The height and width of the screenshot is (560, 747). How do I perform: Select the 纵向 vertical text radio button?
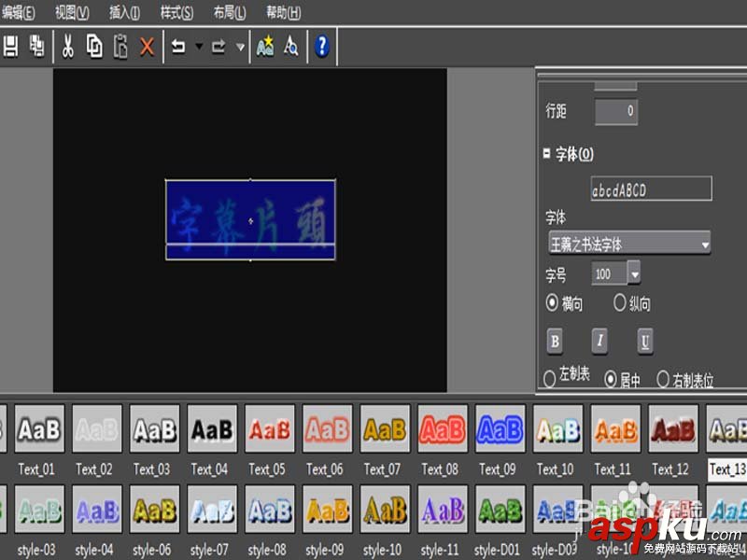(619, 304)
